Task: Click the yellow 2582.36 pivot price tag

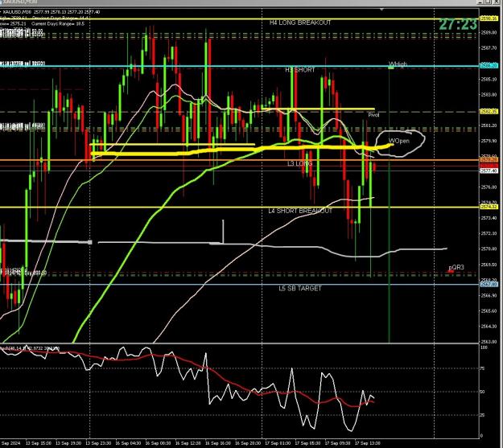Action: [x=489, y=112]
